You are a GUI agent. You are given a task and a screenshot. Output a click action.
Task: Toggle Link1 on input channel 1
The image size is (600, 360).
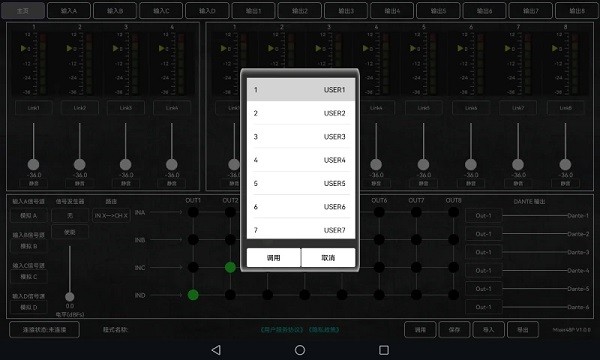[x=34, y=108]
